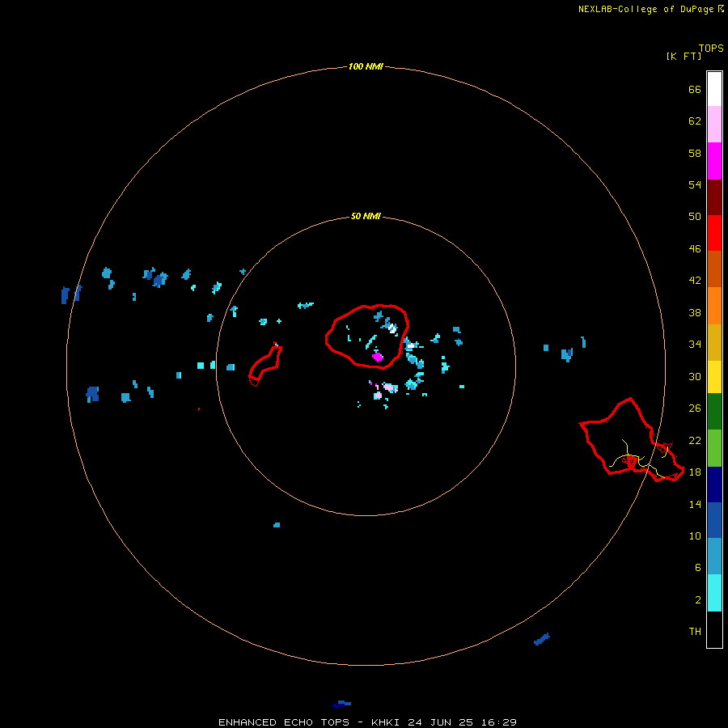
Task: Click the '34' legend value
Action: (x=695, y=344)
